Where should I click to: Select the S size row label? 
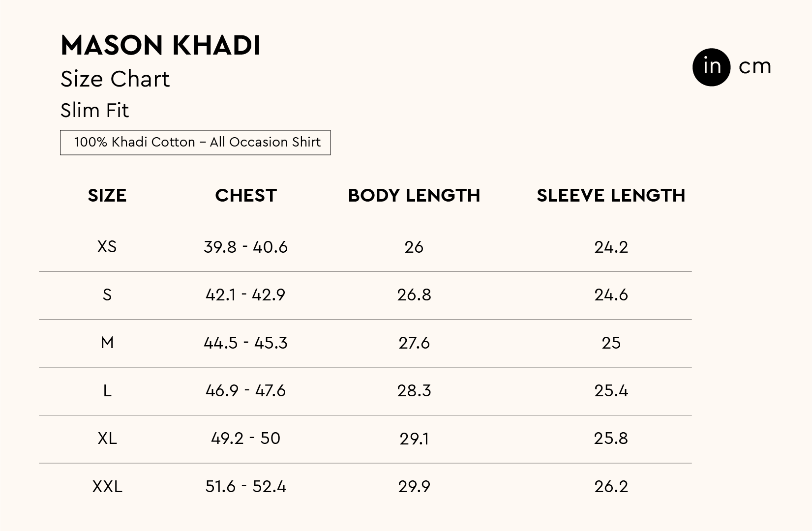pyautogui.click(x=107, y=295)
